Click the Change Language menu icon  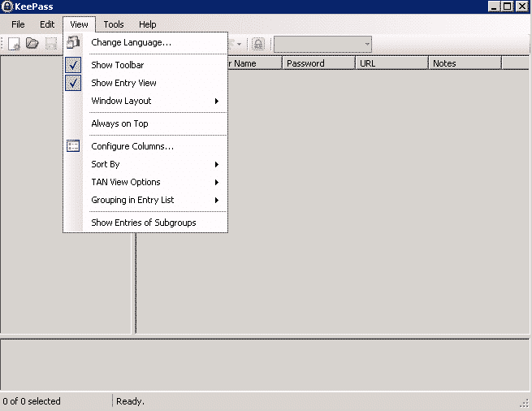(x=73, y=42)
